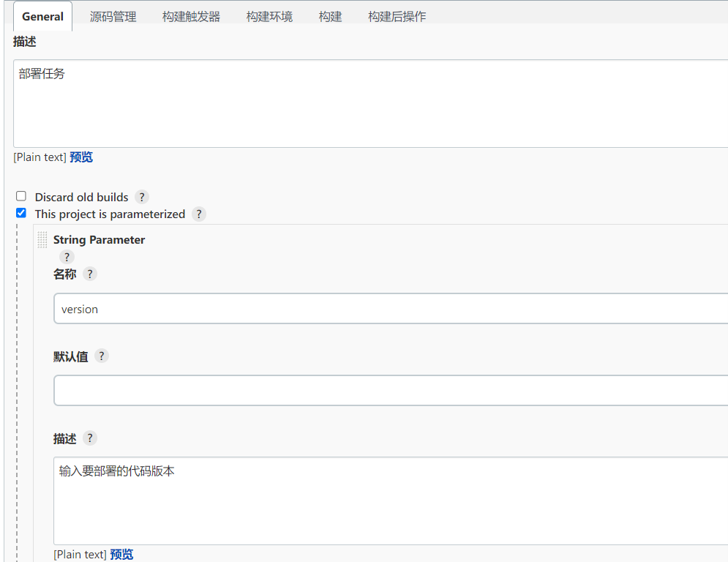Viewport: 728px width, 562px height.
Task: Open help for This project is parameterized
Action: pos(199,214)
